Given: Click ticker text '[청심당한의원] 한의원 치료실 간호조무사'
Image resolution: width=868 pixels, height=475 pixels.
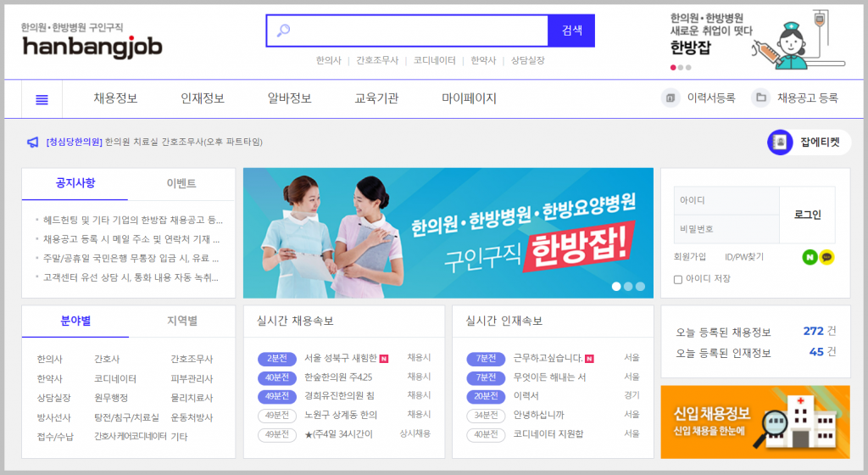Looking at the screenshot, I should 154,142.
